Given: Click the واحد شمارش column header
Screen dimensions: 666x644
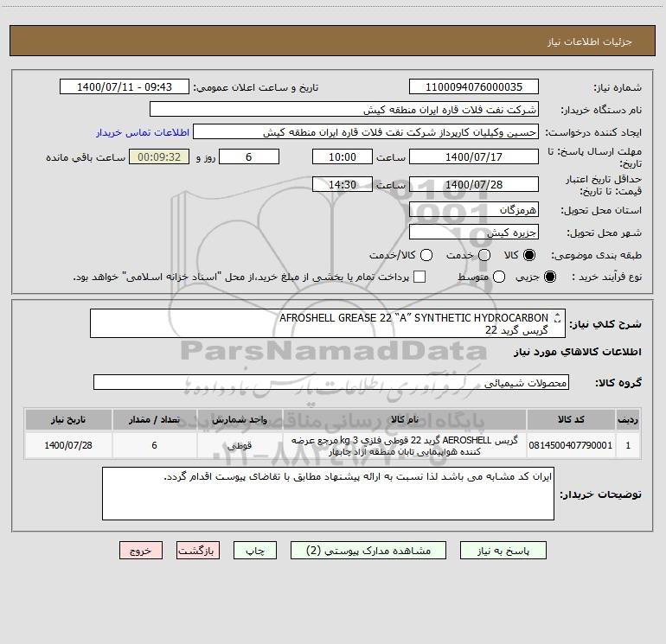Looking at the screenshot, I should tap(240, 419).
